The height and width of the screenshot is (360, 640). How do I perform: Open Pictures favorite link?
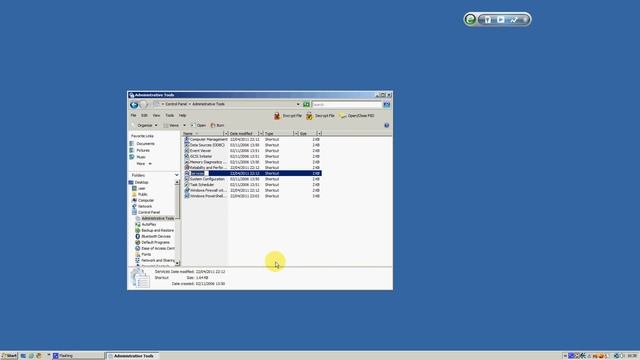(x=139, y=151)
